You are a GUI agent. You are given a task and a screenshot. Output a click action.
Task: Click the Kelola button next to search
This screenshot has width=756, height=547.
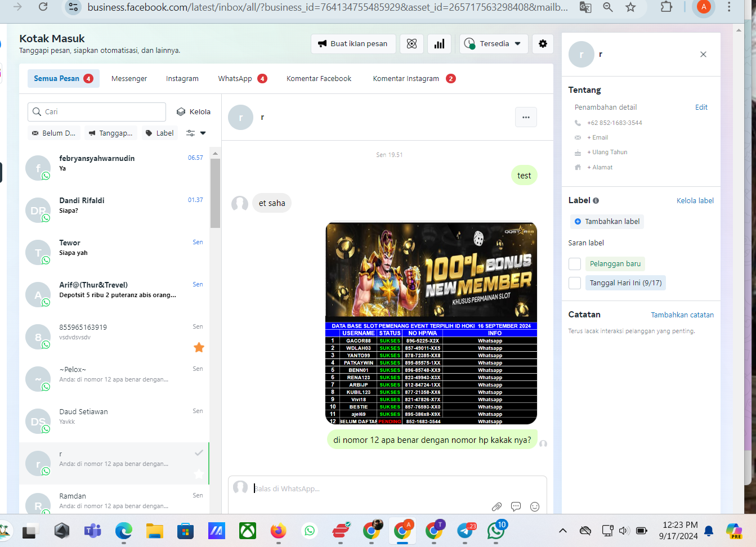194,112
